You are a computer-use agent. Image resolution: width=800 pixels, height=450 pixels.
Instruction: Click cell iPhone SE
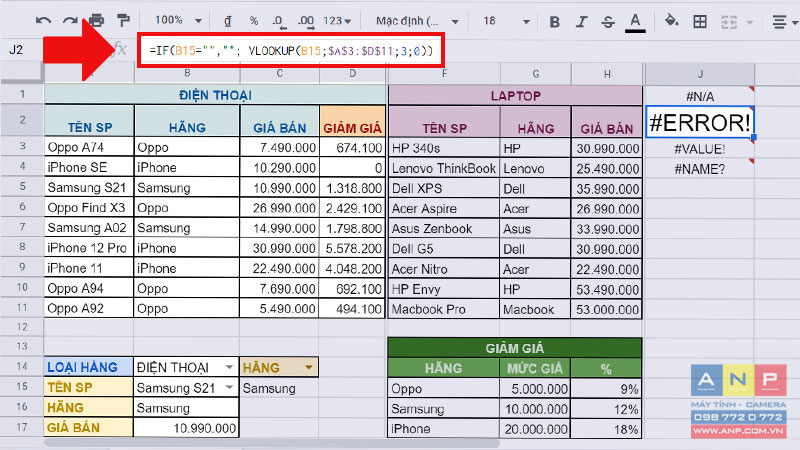pyautogui.click(x=89, y=167)
